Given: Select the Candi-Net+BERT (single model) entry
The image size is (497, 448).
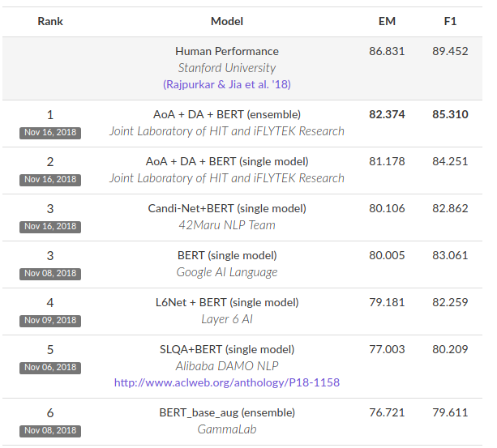Looking at the screenshot, I should tap(227, 208).
